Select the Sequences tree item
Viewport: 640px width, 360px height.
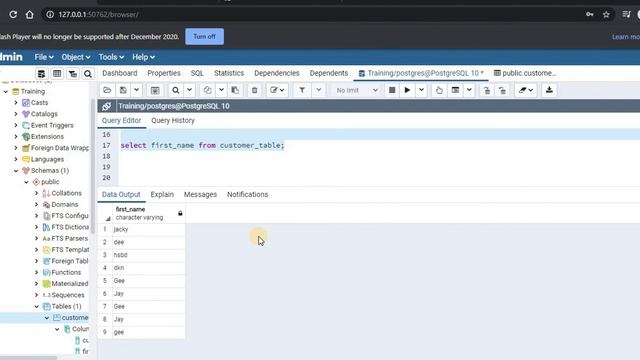[68, 295]
